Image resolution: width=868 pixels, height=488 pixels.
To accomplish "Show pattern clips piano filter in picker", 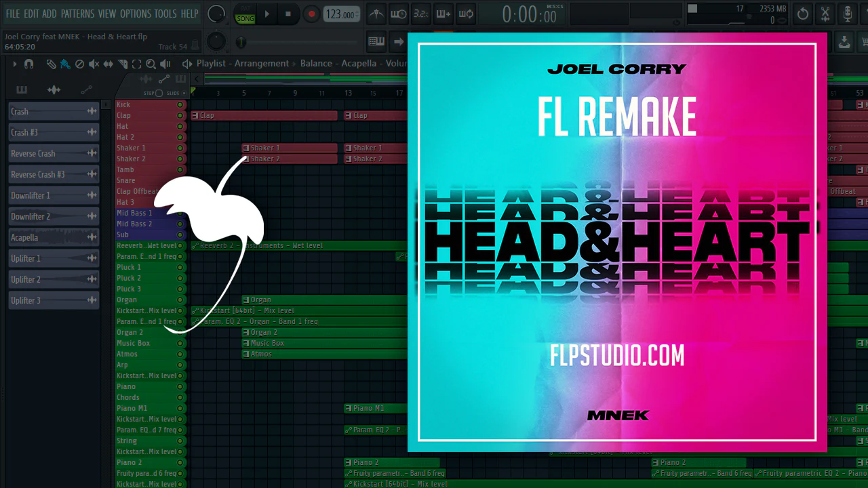I will point(22,89).
